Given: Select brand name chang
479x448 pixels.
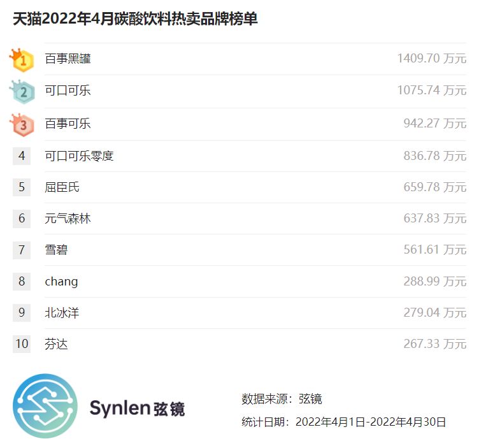Looking at the screenshot, I should 61,282.
